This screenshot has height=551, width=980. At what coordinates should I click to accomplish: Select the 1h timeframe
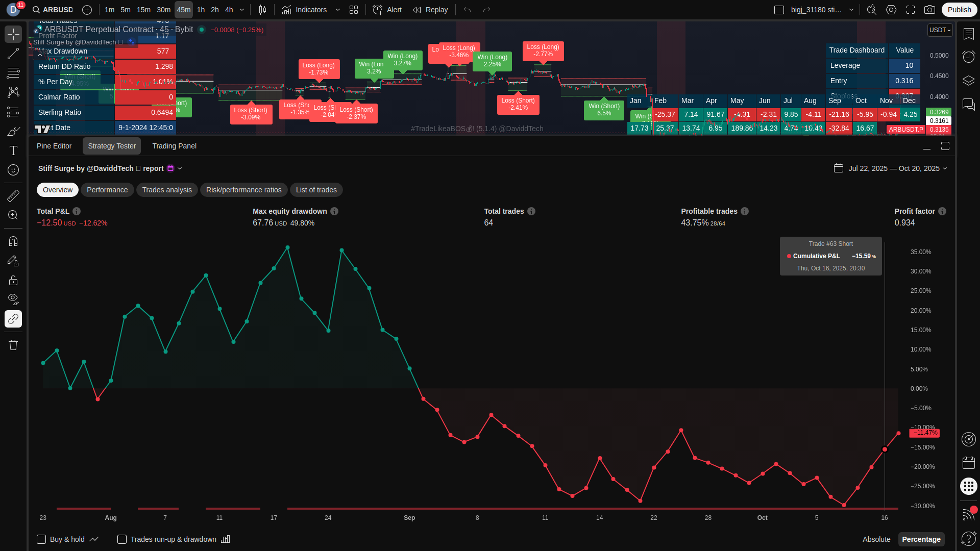tap(201, 10)
